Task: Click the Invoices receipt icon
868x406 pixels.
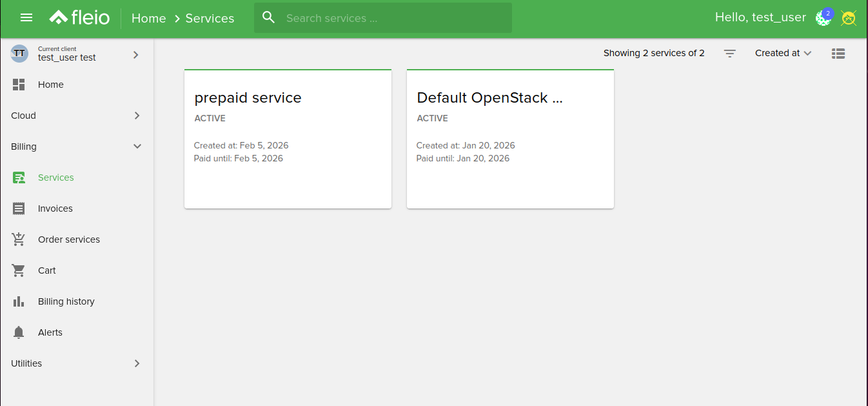Action: (19, 208)
